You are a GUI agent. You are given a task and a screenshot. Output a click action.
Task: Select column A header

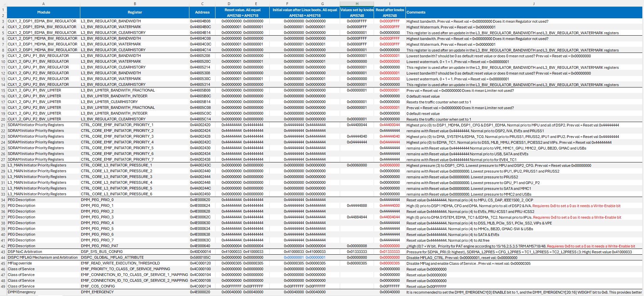tap(43, 4)
